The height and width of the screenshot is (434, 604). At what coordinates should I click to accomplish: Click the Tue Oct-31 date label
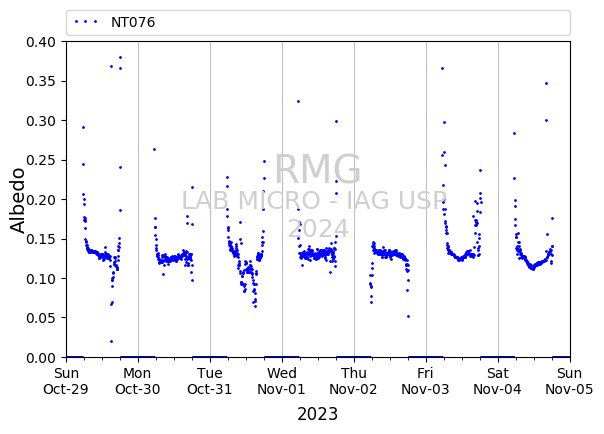tap(210, 381)
